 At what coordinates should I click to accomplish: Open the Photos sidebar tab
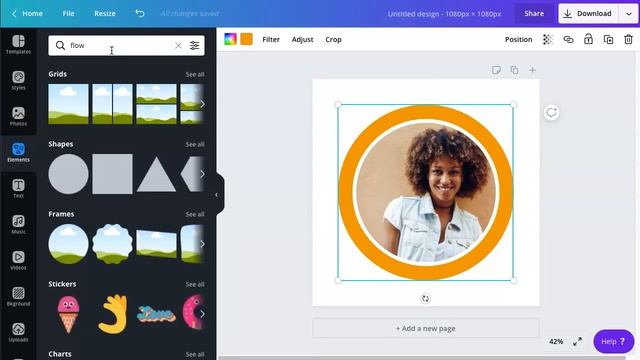click(x=18, y=116)
